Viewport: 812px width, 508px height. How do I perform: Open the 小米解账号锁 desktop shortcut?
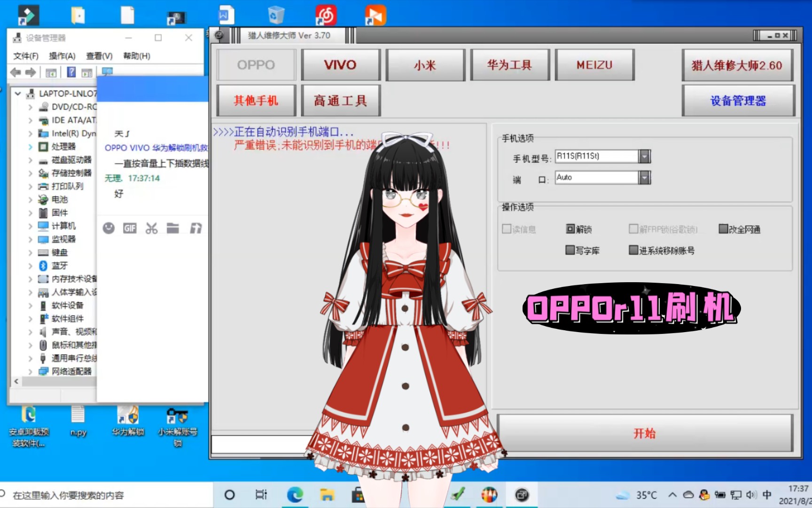tap(177, 427)
